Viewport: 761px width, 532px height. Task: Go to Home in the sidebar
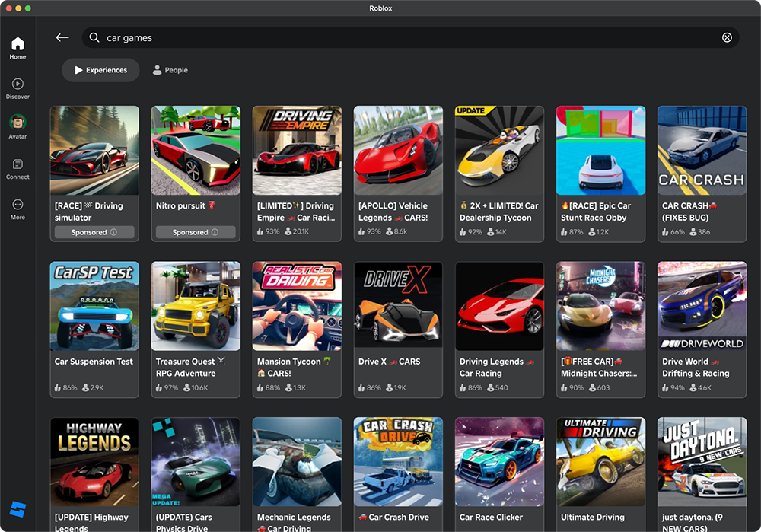pos(18,48)
